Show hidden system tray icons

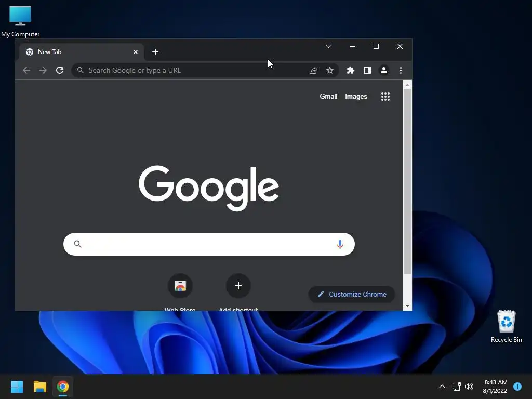tap(442, 387)
